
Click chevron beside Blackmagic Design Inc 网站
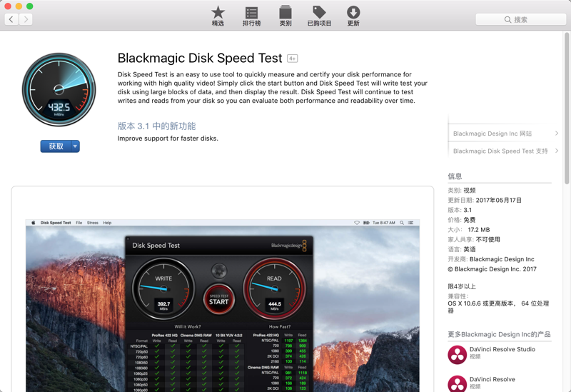pos(557,134)
